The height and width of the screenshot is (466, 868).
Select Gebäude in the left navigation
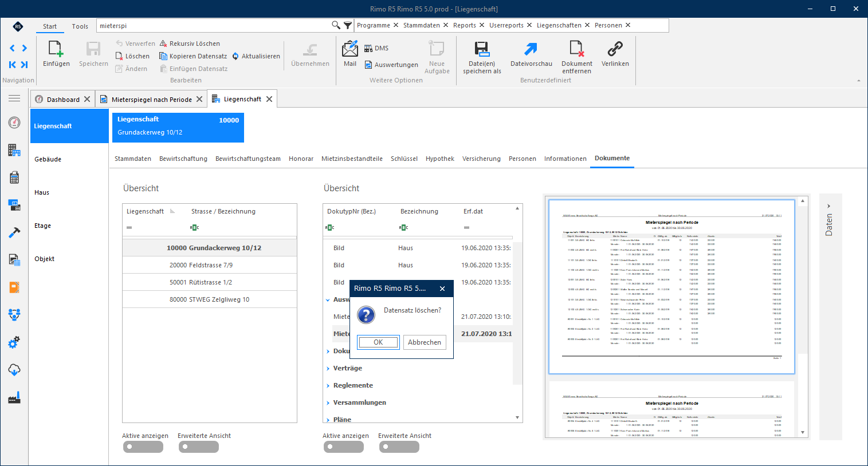click(69, 159)
